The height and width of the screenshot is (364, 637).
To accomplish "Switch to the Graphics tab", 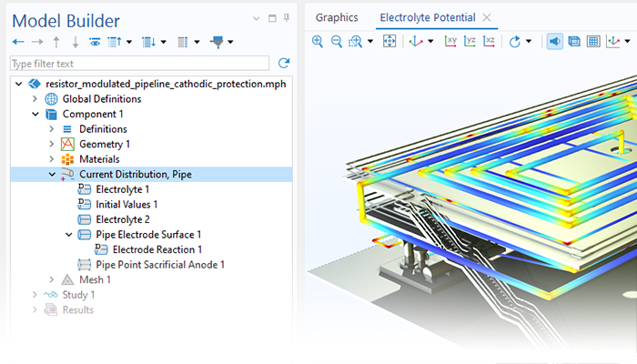I will [337, 17].
